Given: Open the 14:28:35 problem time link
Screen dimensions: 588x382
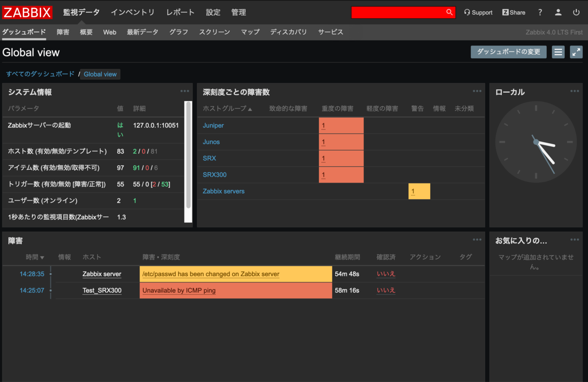Looking at the screenshot, I should click(x=32, y=274).
